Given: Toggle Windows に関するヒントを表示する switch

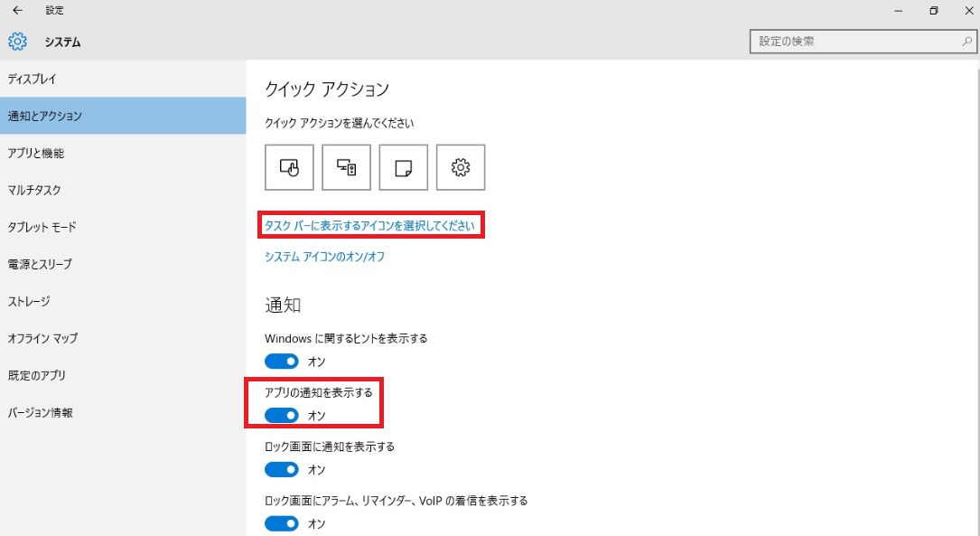Looking at the screenshot, I should pyautogui.click(x=281, y=362).
